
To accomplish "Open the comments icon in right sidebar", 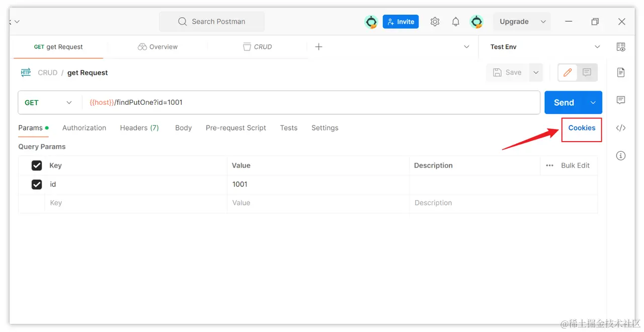I will coord(621,100).
